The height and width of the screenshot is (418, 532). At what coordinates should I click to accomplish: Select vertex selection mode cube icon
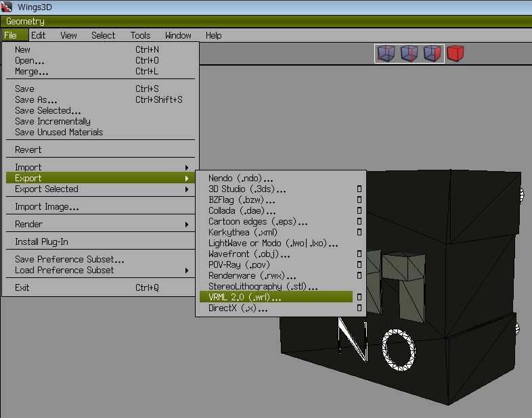[x=386, y=53]
